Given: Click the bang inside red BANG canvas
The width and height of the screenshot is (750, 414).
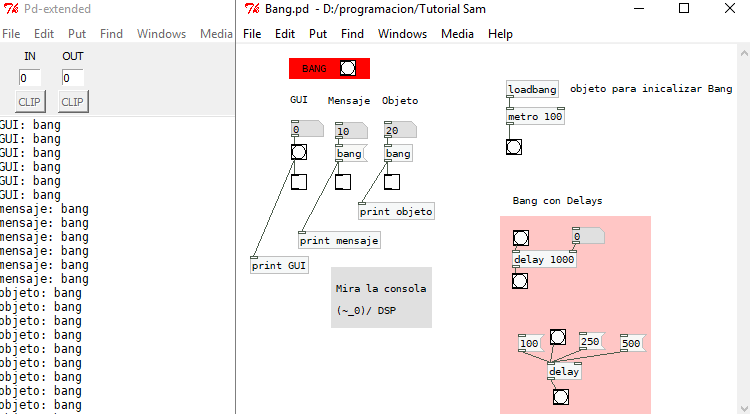Looking at the screenshot, I should click(348, 68).
